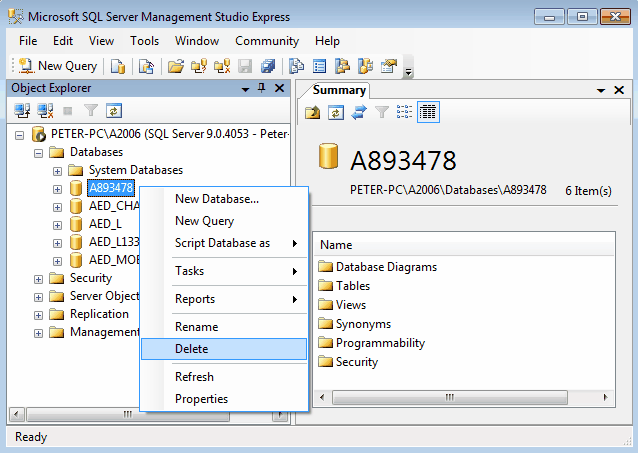Open the File menu
Screen dimensions: 638x453
coord(28,41)
